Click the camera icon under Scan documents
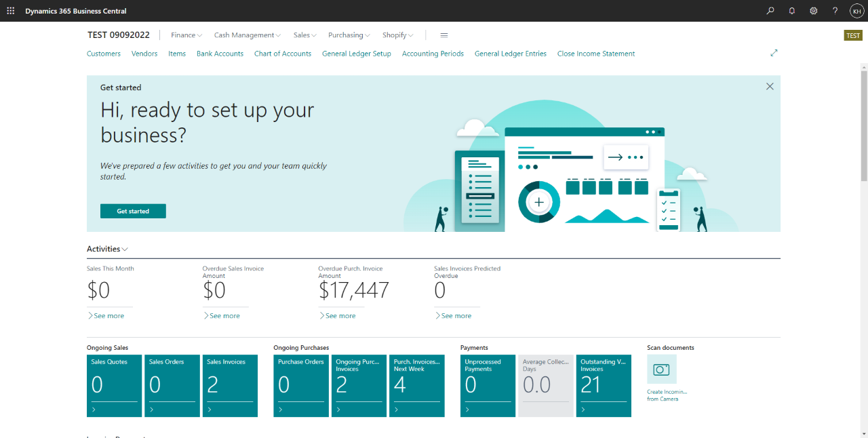868x438 pixels. (x=661, y=370)
